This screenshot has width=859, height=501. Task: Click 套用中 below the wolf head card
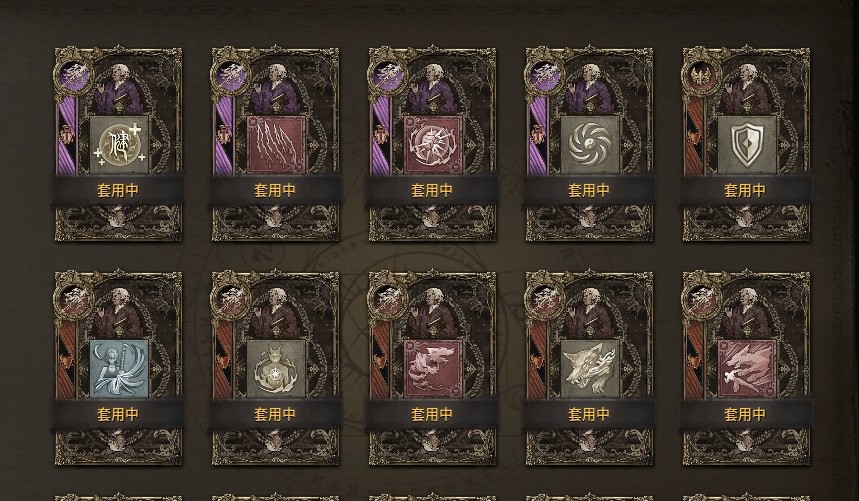589,414
